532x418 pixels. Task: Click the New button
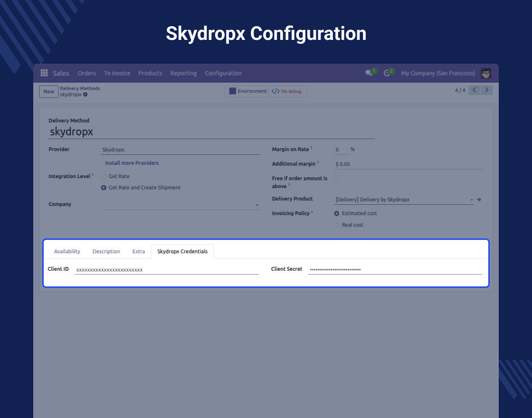(49, 92)
